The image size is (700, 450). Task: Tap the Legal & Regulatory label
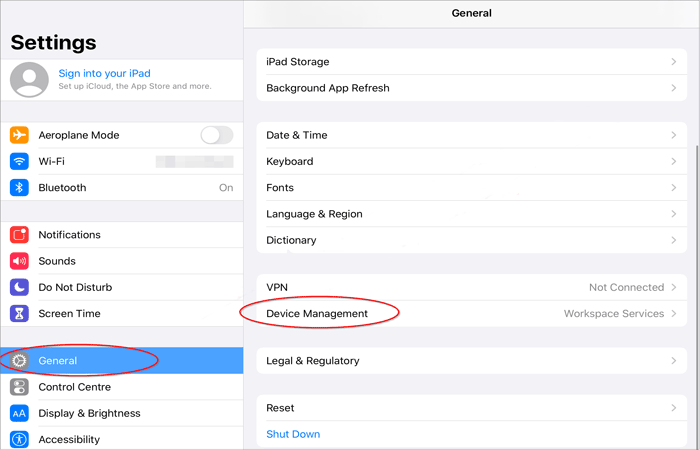pyautogui.click(x=312, y=360)
